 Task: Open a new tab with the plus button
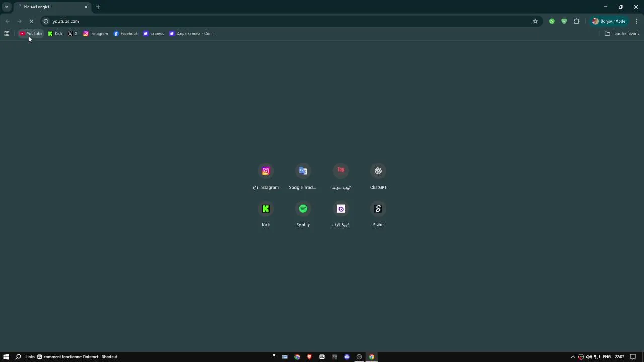pyautogui.click(x=98, y=7)
